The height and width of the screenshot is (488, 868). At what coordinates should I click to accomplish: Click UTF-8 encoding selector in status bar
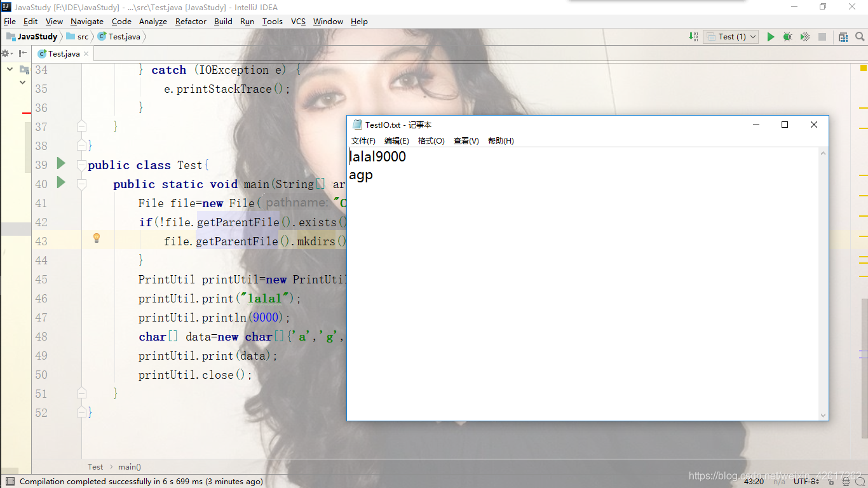pos(806,481)
